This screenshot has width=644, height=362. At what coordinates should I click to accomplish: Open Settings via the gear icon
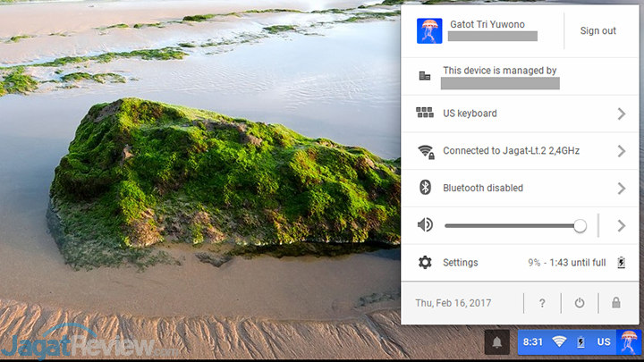pos(425,263)
